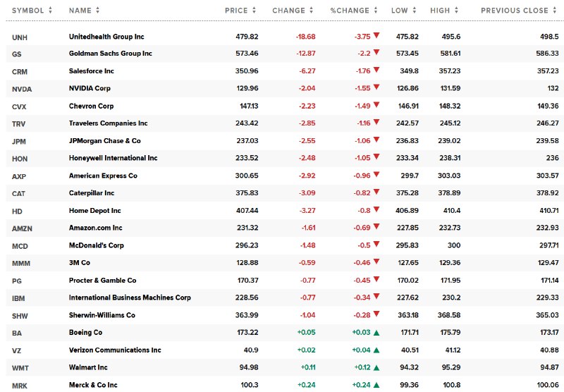Click the CVX ticker symbol
The width and height of the screenshot is (564, 392).
19,106
